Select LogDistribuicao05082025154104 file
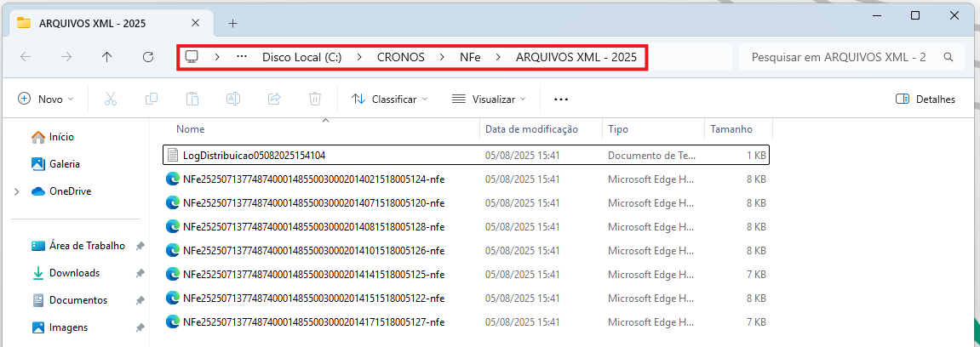980x347 pixels. (x=467, y=156)
